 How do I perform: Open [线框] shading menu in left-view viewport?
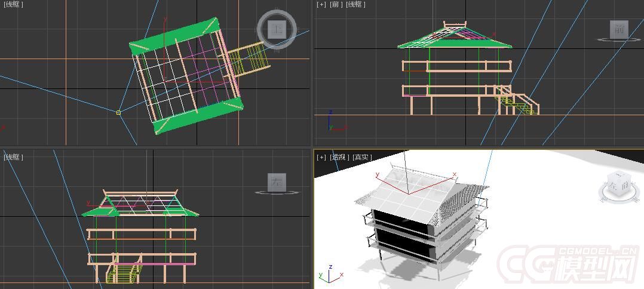point(13,157)
